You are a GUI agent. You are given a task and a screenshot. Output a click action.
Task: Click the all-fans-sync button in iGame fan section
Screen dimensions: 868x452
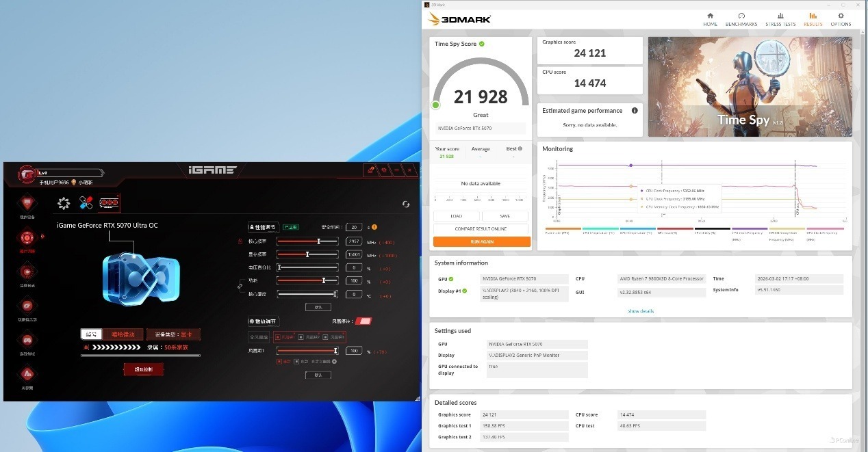[259, 337]
